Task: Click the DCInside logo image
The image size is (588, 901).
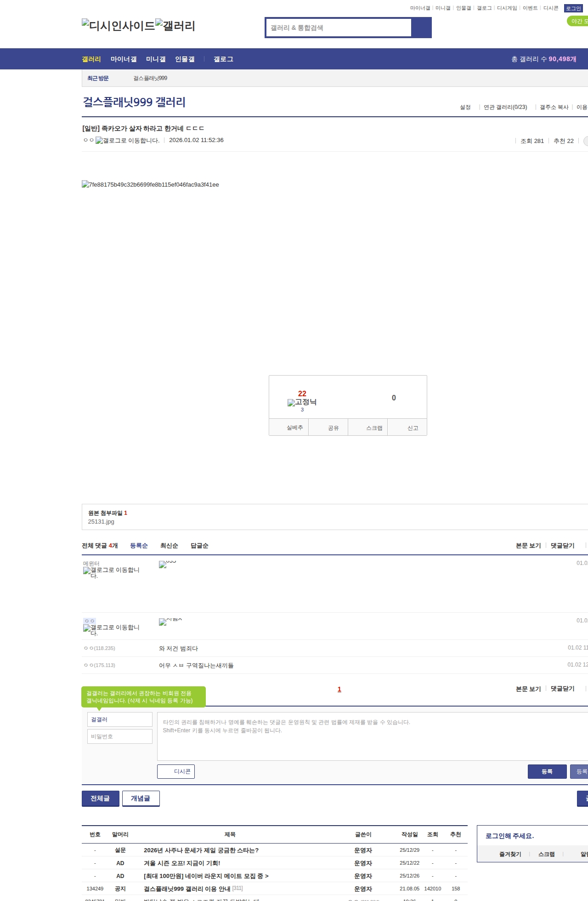Action: coord(118,26)
